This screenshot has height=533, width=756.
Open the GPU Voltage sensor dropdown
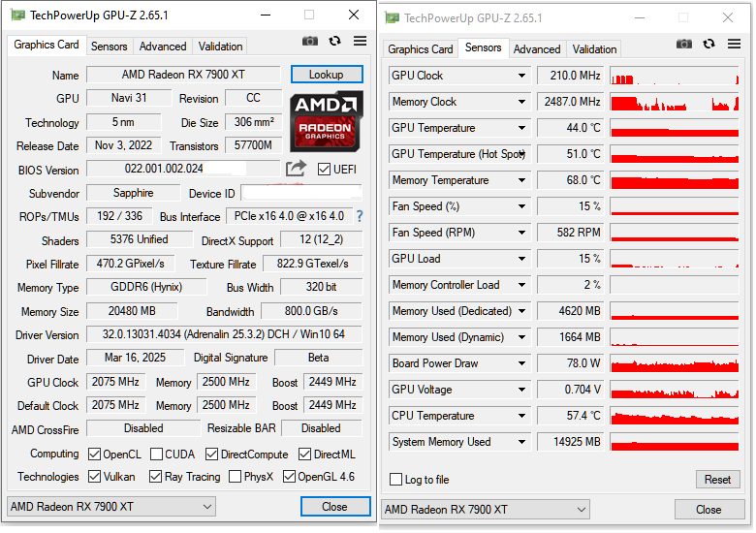coord(521,390)
